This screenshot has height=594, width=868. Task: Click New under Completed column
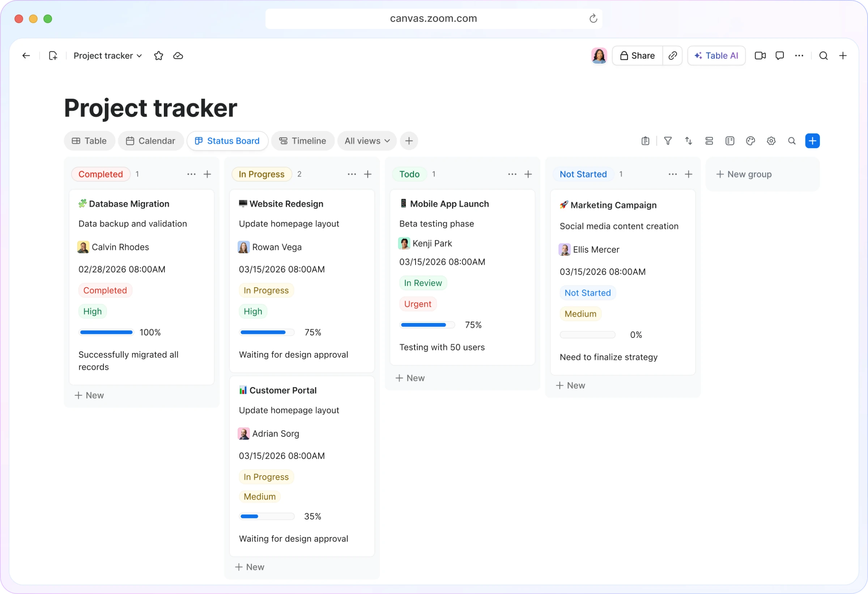90,395
